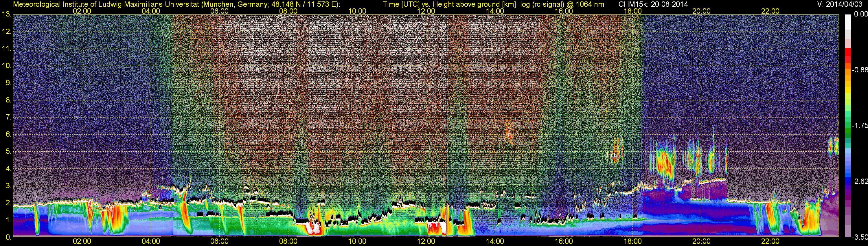The height and width of the screenshot is (246, 868).
Task: Click '16:00' on the lower time axis
Action: tap(564, 241)
